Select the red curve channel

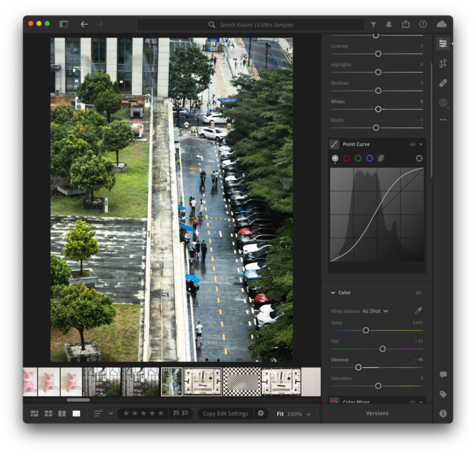pos(347,158)
